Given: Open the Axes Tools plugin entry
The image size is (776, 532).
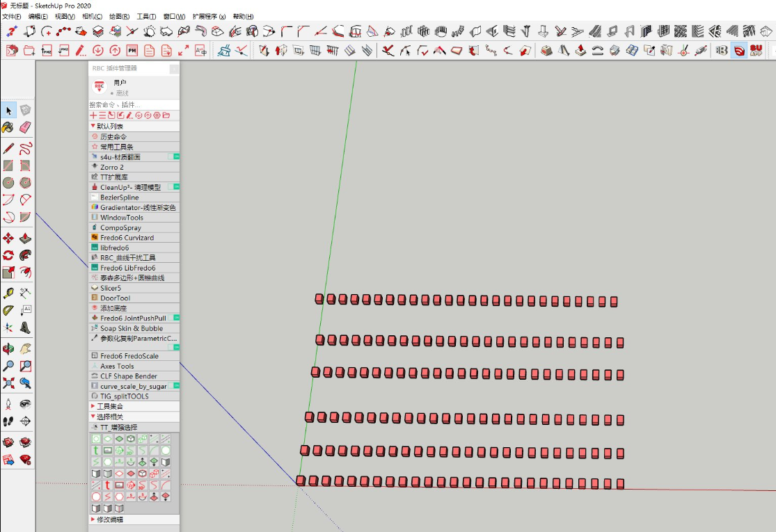Looking at the screenshot, I should pos(134,366).
